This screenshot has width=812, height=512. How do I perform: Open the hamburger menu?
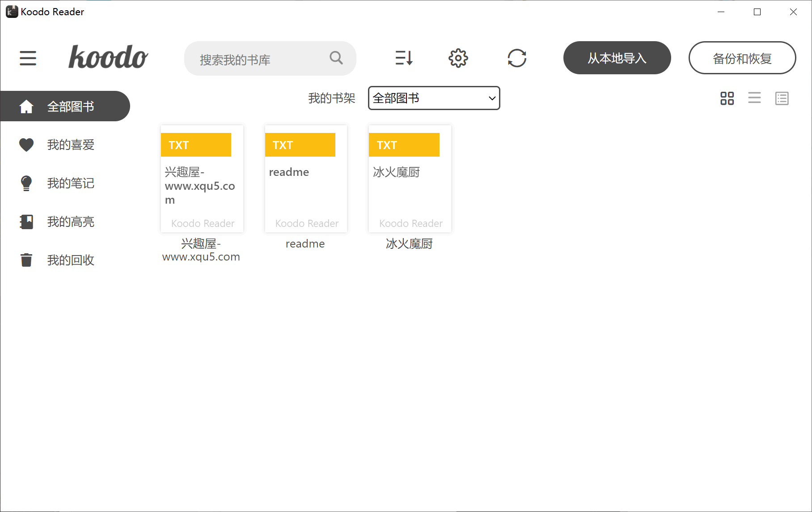[28, 58]
